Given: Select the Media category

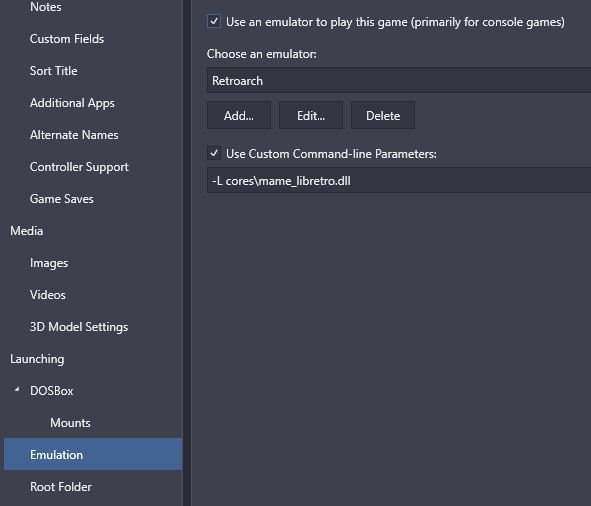Looking at the screenshot, I should coord(26,231).
